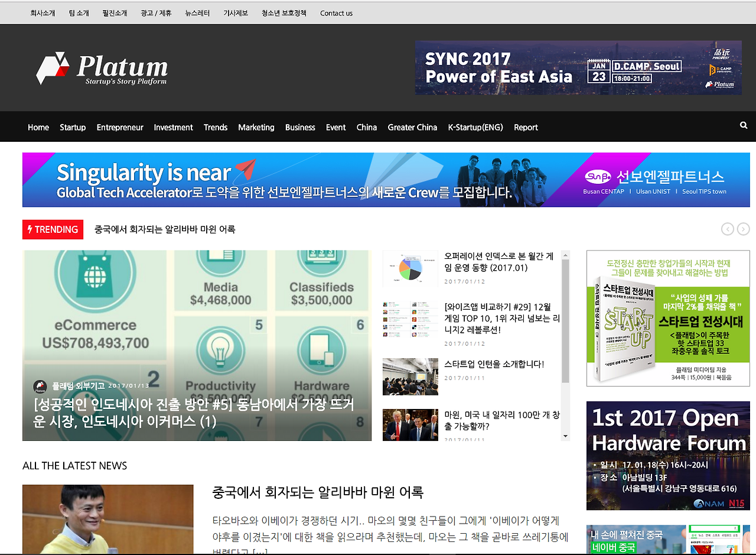Select K-Startup(ENG) category
Image resolution: width=756 pixels, height=555 pixels.
475,127
